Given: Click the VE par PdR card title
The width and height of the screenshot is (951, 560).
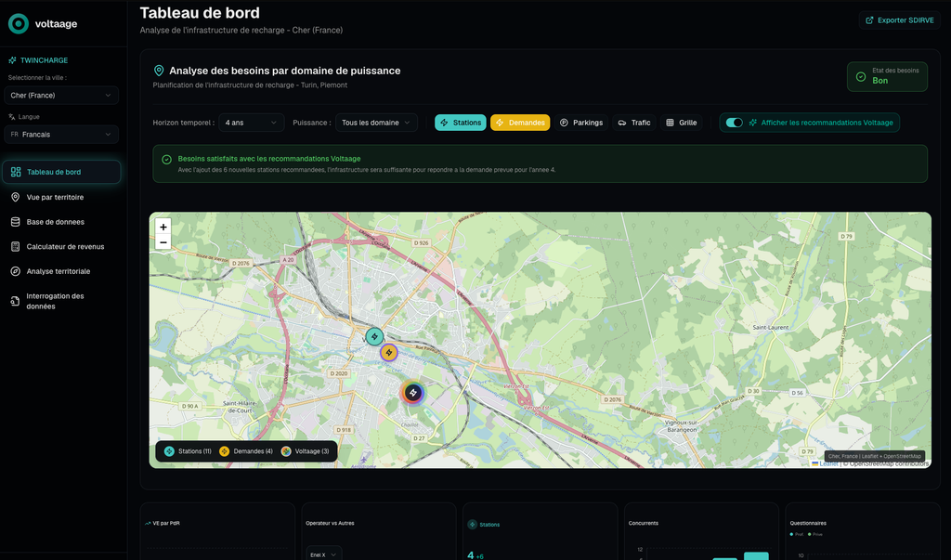Looking at the screenshot, I should click(x=166, y=523).
